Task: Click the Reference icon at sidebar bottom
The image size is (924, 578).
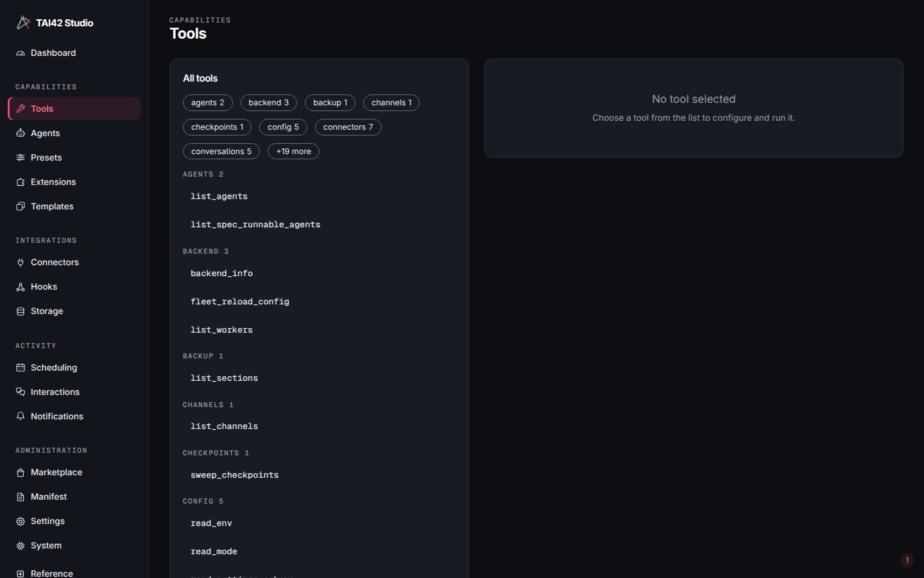Action: (21, 574)
